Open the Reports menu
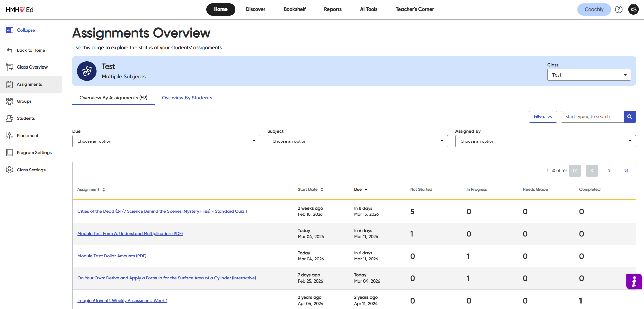The image size is (644, 309). (x=333, y=9)
